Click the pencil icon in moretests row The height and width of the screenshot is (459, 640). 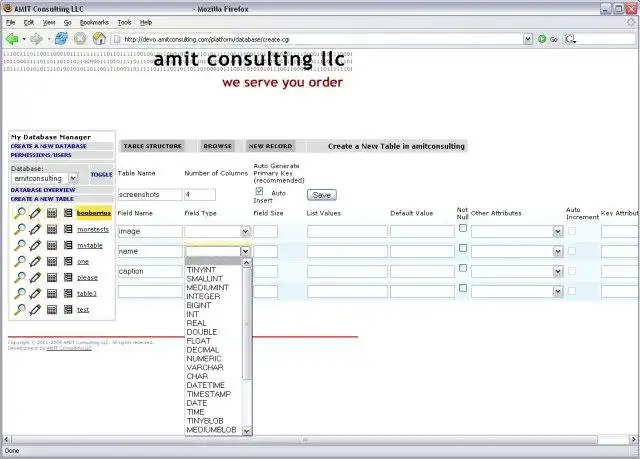(x=36, y=229)
